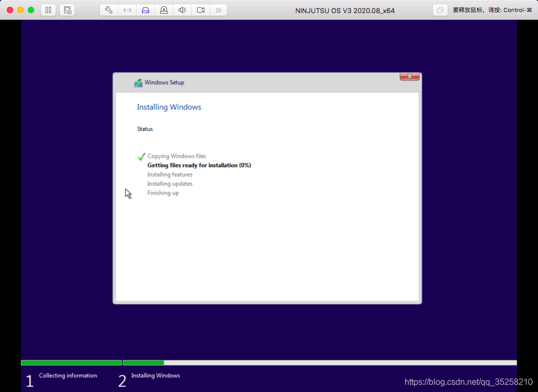
Task: Click the Installing Windows heading
Action: [x=169, y=107]
